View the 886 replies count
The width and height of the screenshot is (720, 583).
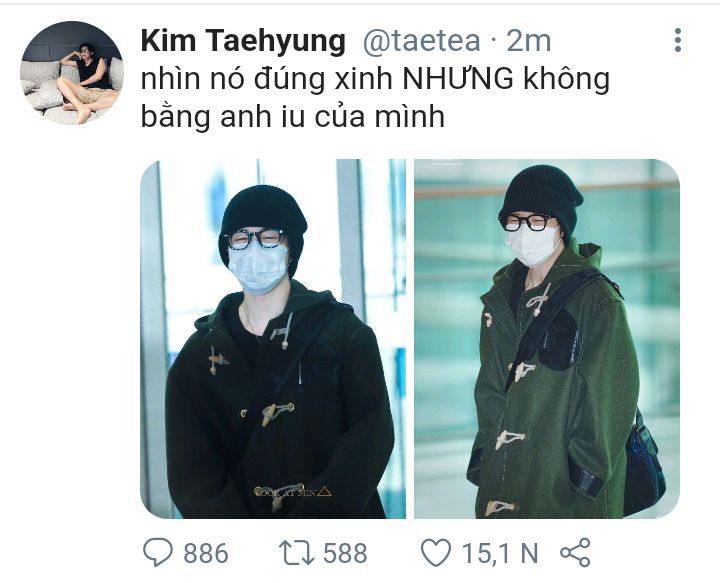[x=206, y=553]
